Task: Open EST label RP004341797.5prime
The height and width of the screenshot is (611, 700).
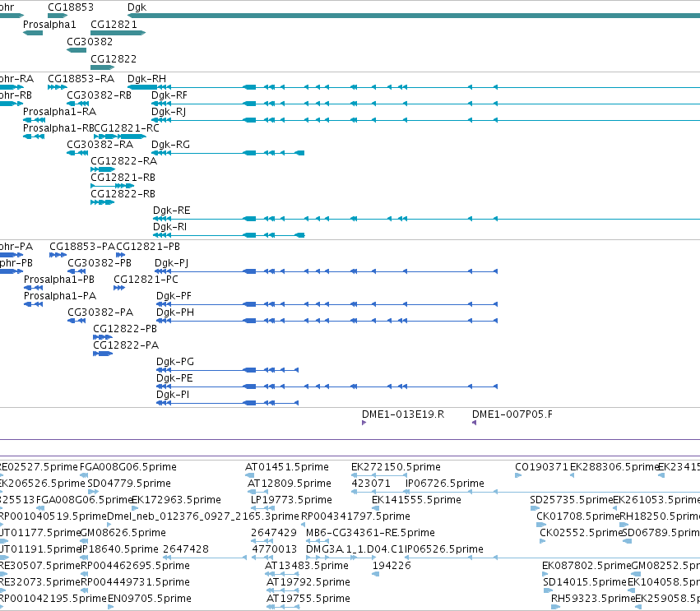Action: pyautogui.click(x=356, y=516)
